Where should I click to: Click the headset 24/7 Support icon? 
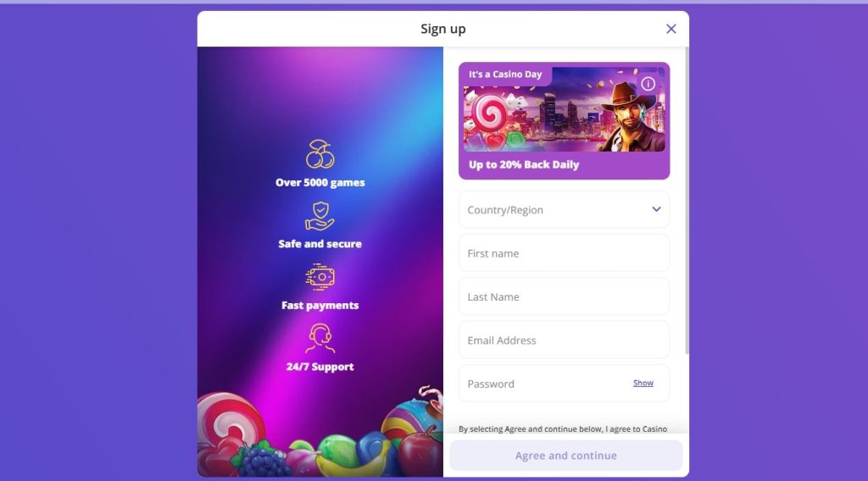tap(320, 339)
